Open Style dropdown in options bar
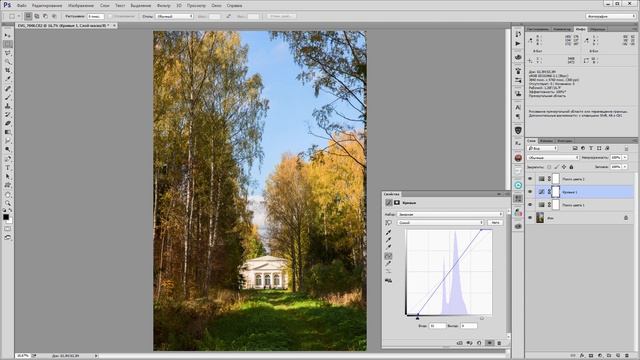Image resolution: width=640 pixels, height=360 pixels. coord(174,16)
